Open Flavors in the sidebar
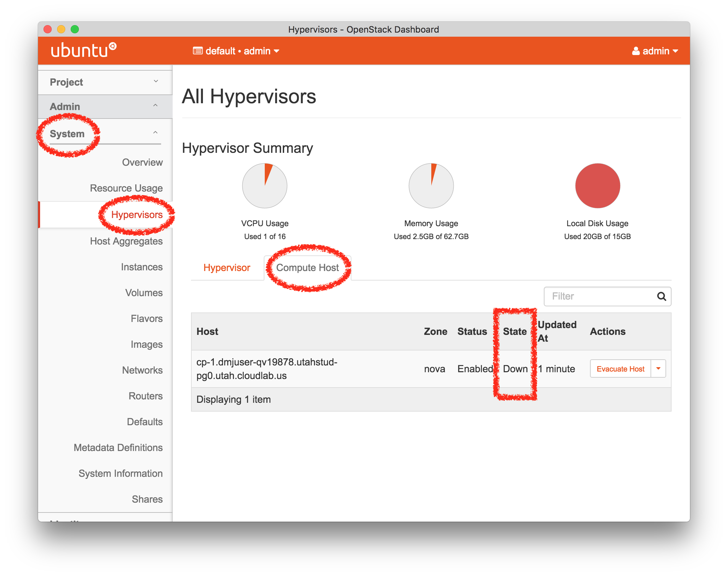This screenshot has height=576, width=728. coord(146,319)
